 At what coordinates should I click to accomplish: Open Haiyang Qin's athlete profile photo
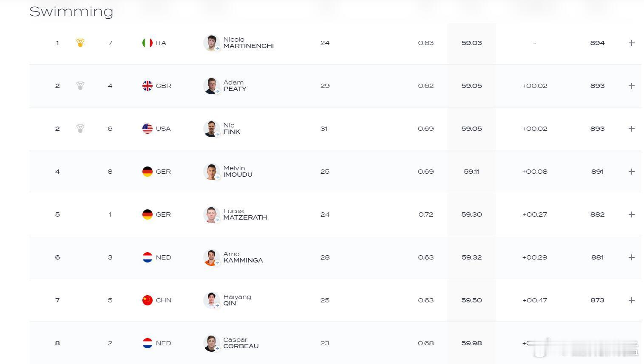(x=211, y=300)
